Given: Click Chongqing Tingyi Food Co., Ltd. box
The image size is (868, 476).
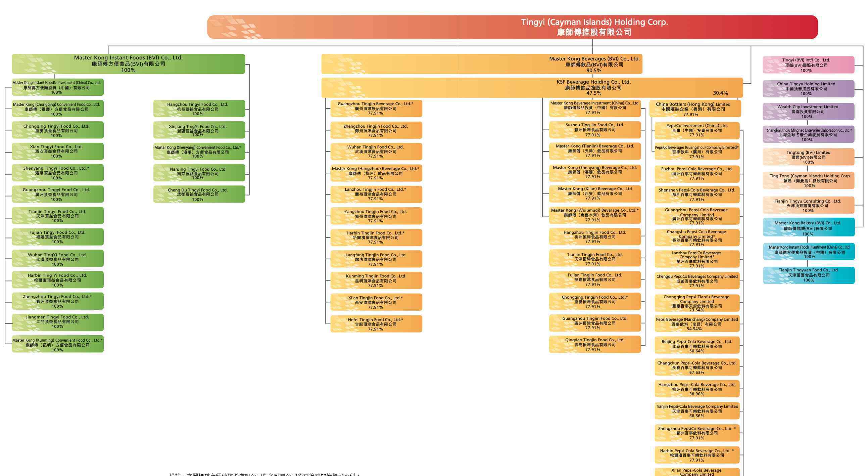Looking at the screenshot, I should pos(58,130).
